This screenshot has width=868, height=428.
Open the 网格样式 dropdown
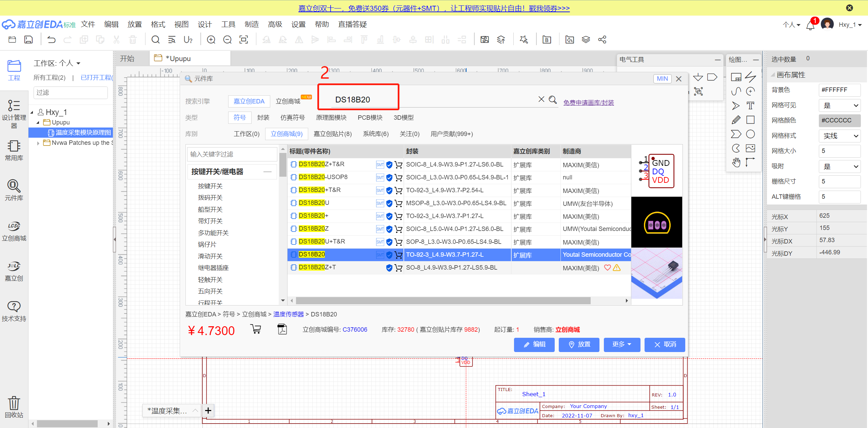(840, 136)
